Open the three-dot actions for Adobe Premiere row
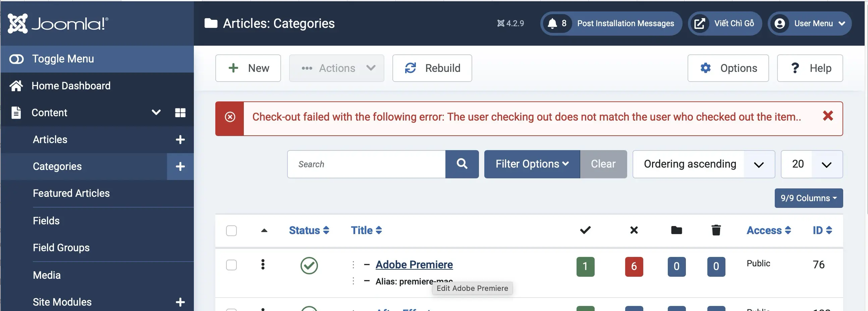The width and height of the screenshot is (868, 311). click(x=263, y=264)
